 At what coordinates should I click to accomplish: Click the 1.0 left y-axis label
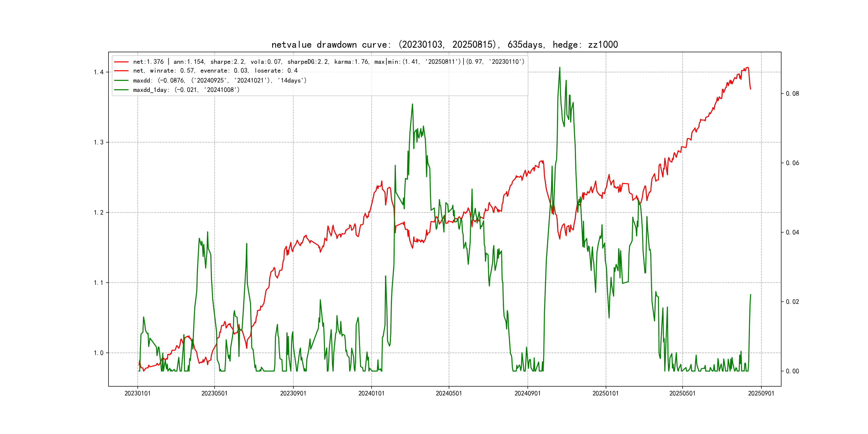(x=98, y=353)
